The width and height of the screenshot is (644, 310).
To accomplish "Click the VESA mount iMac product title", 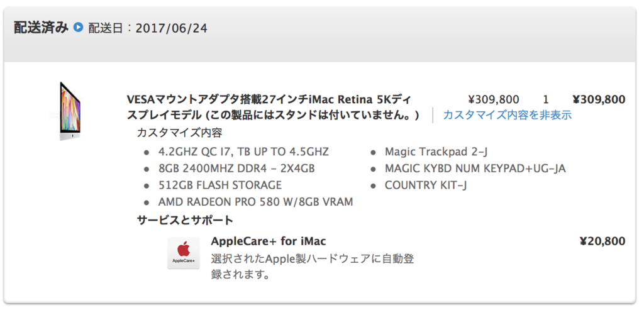I will tap(273, 108).
